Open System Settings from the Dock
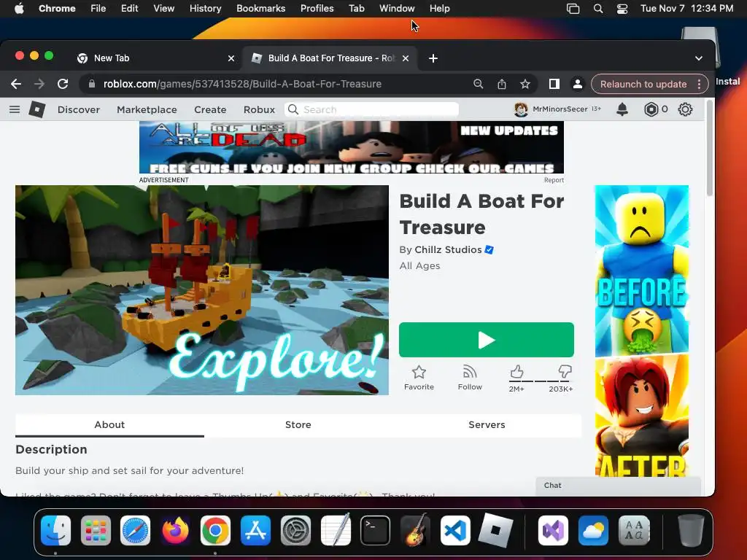The width and height of the screenshot is (747, 560). click(295, 530)
